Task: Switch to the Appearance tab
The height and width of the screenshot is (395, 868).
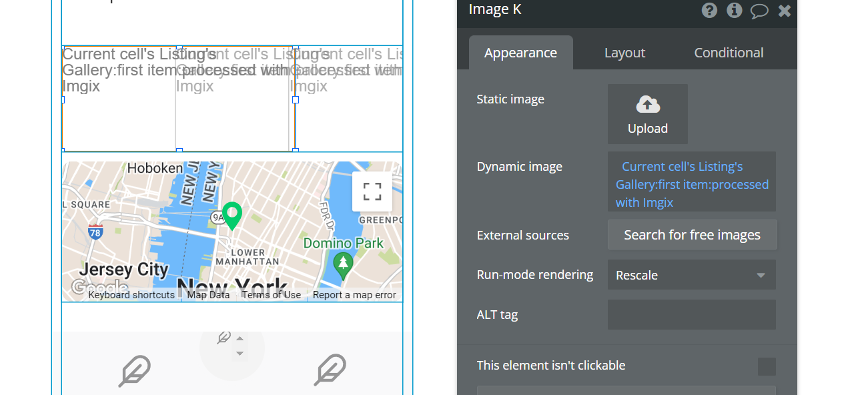Action: [520, 53]
